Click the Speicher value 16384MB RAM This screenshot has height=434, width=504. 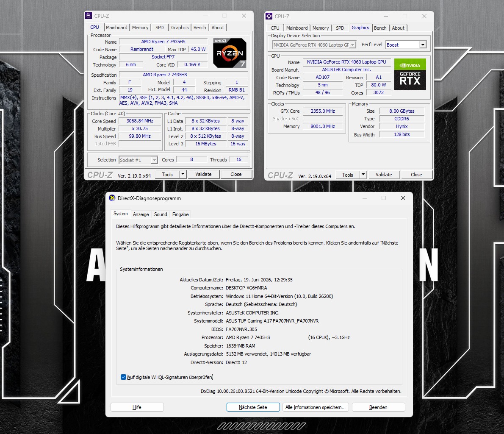(241, 346)
